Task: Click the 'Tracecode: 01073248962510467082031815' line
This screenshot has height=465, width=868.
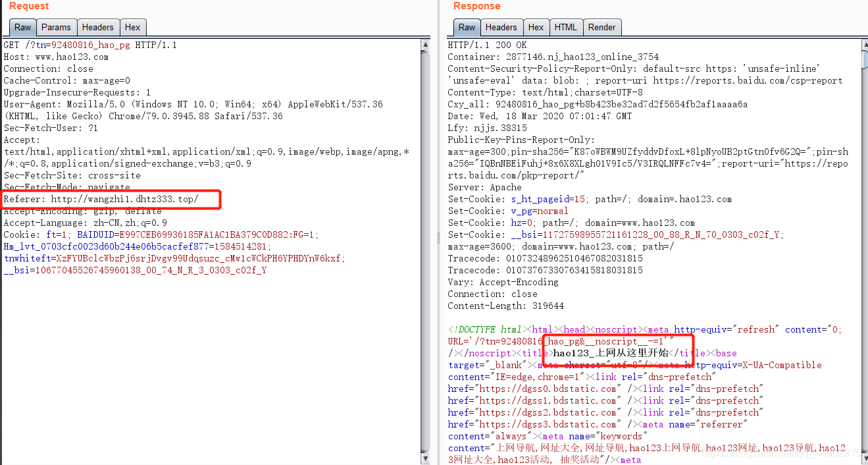Action: pos(545,258)
